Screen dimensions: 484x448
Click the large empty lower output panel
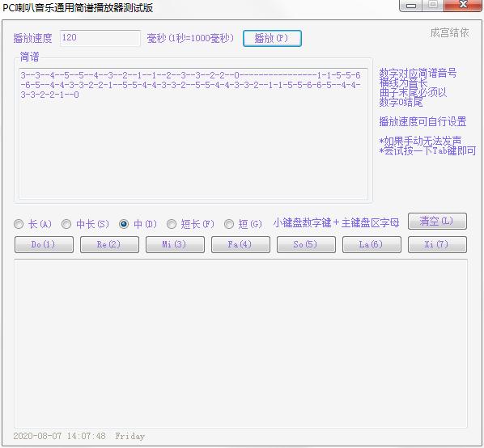pyautogui.click(x=240, y=343)
